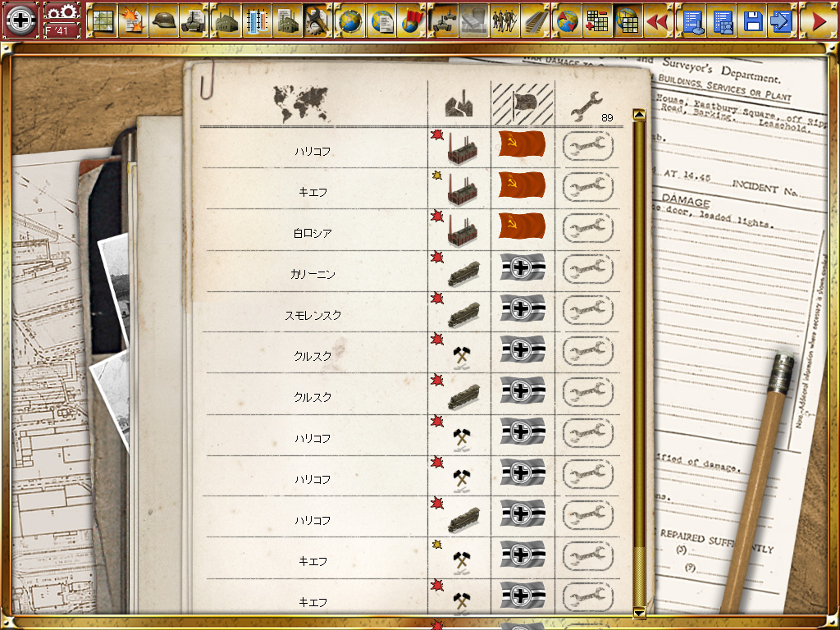Viewport: 840px width, 630px height.
Task: Click the infantry soldiers group icon
Action: click(505, 21)
